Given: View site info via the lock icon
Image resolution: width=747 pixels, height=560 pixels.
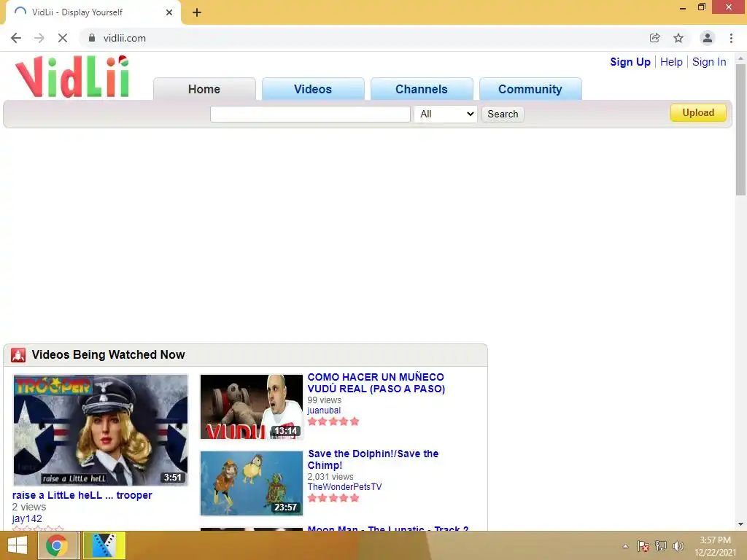Looking at the screenshot, I should [x=92, y=38].
